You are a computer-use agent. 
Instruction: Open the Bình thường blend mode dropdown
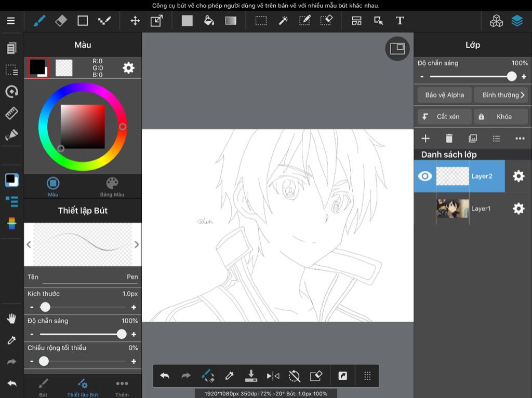[x=501, y=95]
